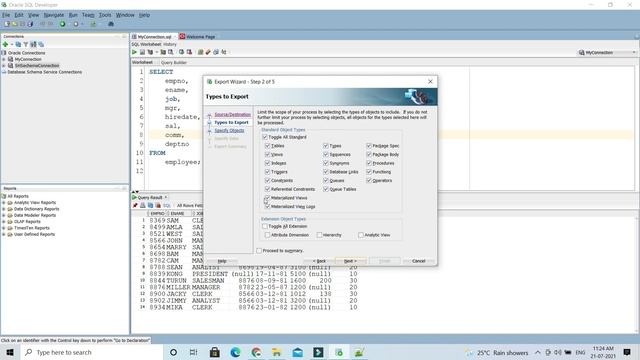The height and width of the screenshot is (360, 640).
Task: Click the filter funnel icon in Connections panel
Action: (25, 44)
